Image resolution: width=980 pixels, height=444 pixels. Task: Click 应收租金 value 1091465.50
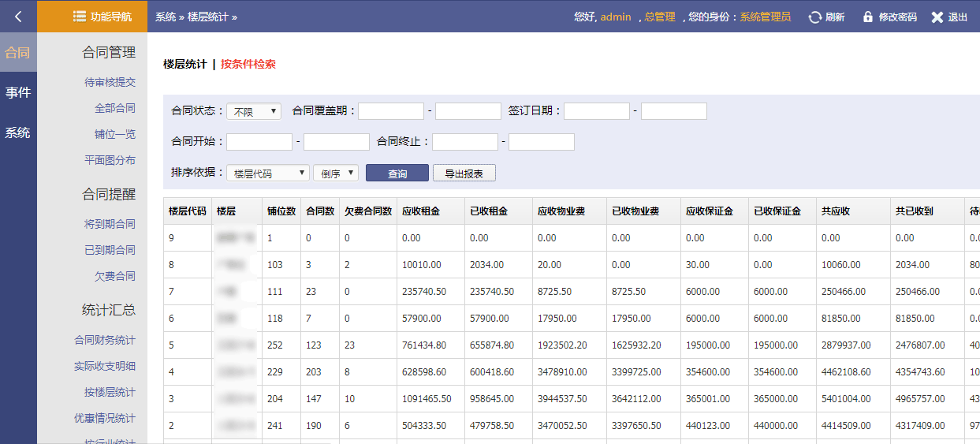[x=427, y=399]
